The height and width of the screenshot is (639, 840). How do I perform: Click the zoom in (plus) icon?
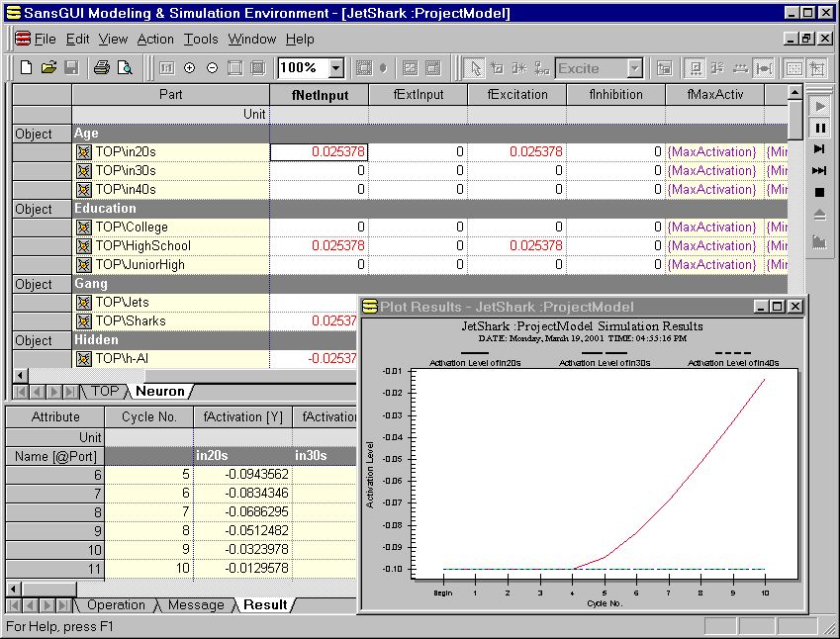[x=190, y=68]
